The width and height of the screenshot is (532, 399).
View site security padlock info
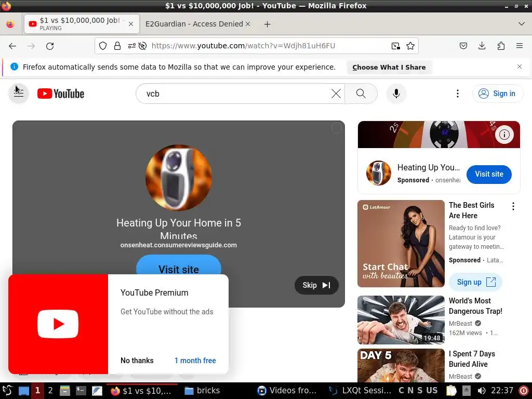[x=117, y=46]
